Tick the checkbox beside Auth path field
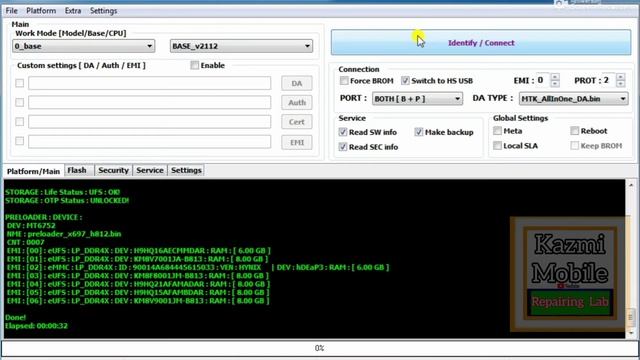Image resolution: width=640 pixels, height=360 pixels. [x=20, y=102]
